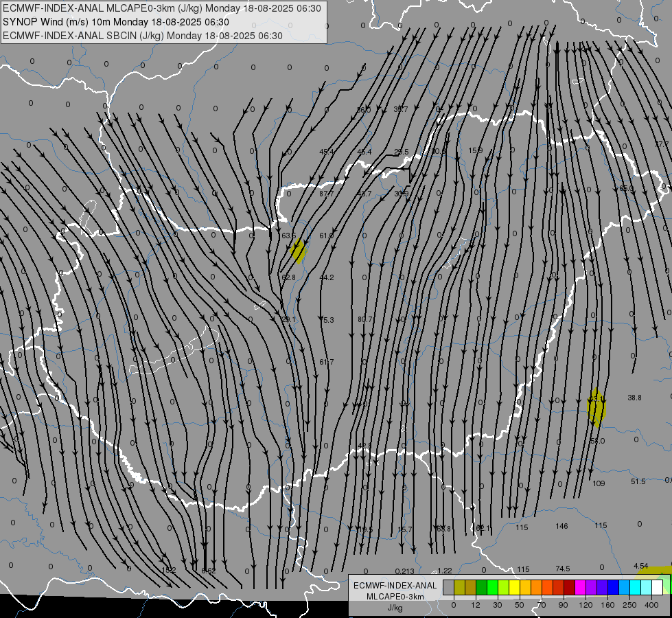Click the dark green legend swatch
The image size is (672, 618).
click(482, 587)
